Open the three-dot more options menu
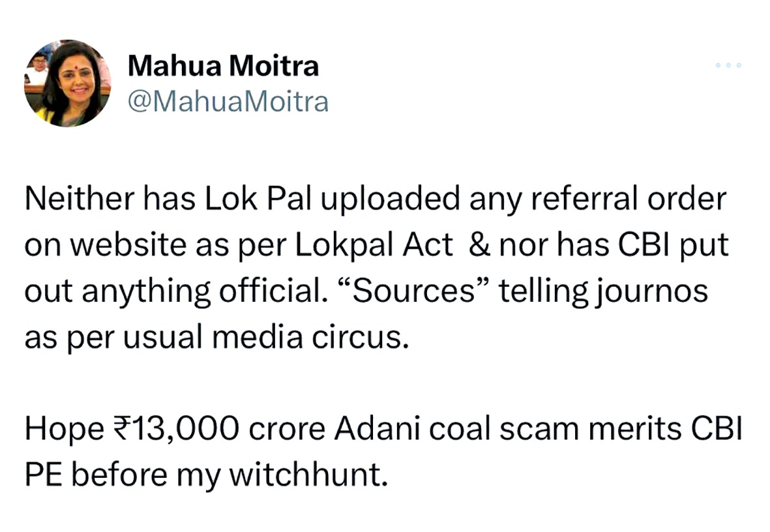Image resolution: width=770 pixels, height=532 pixels. click(728, 66)
